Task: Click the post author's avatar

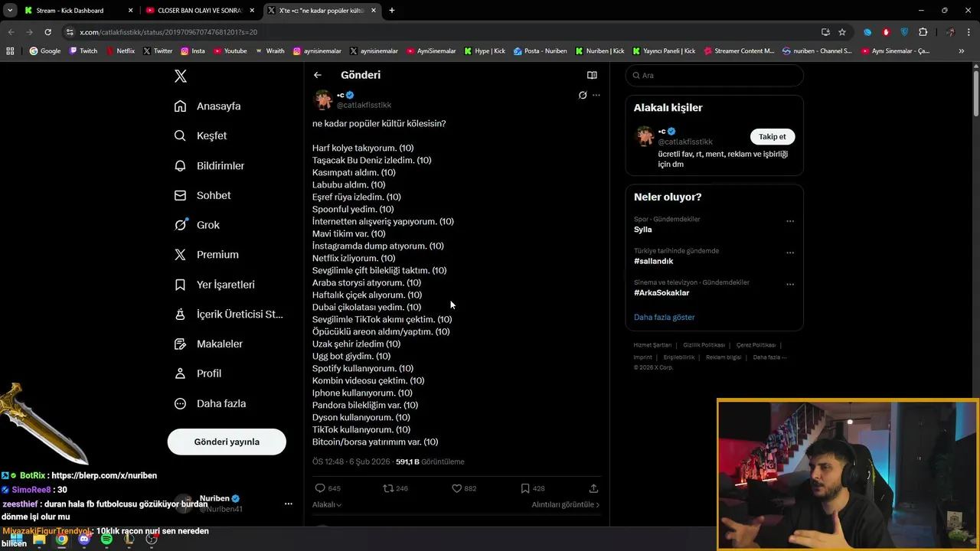Action: pyautogui.click(x=323, y=99)
